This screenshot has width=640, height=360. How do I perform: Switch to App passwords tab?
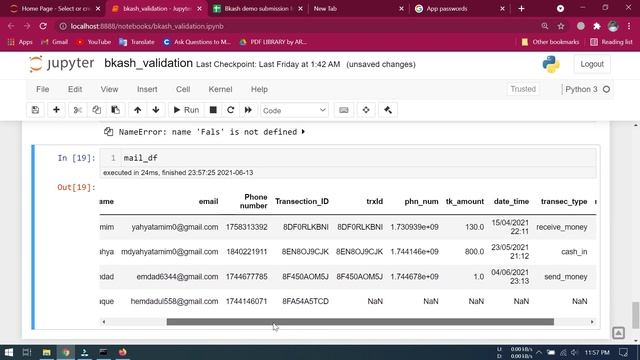460,9
